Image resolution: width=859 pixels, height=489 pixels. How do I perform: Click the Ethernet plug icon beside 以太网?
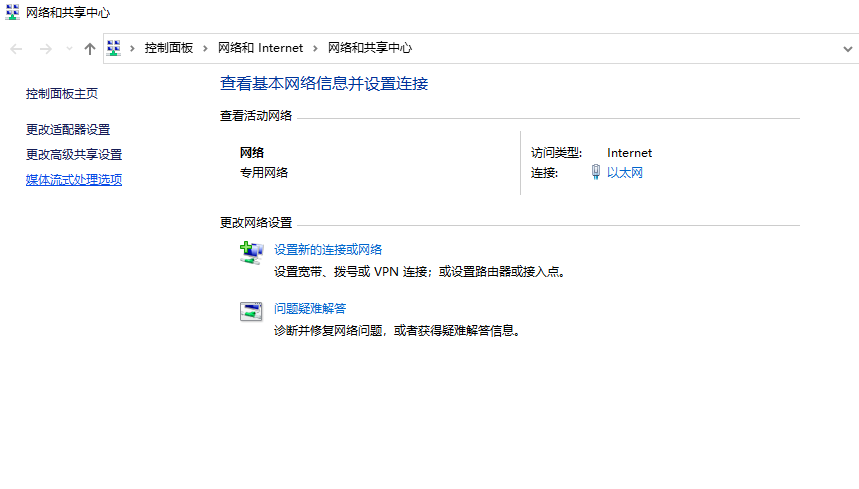click(x=596, y=172)
